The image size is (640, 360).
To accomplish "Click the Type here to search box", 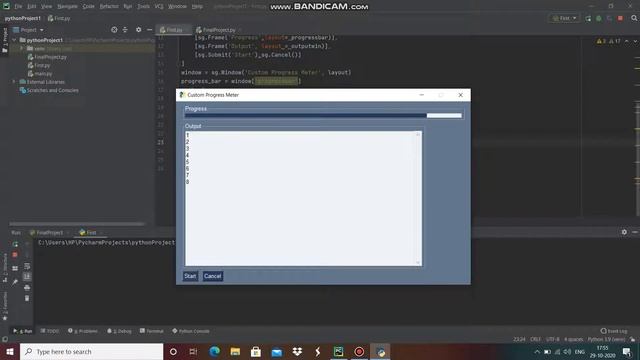I will tap(91, 352).
